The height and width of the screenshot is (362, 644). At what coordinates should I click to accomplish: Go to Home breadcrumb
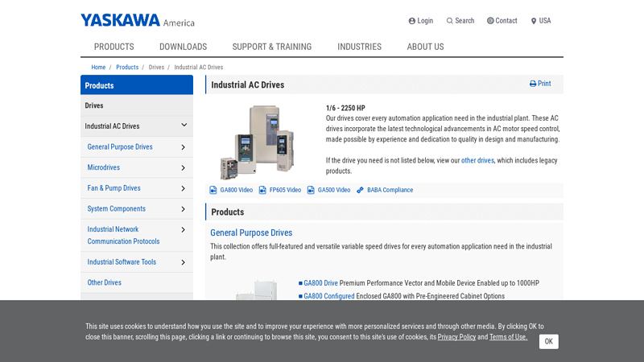(98, 68)
